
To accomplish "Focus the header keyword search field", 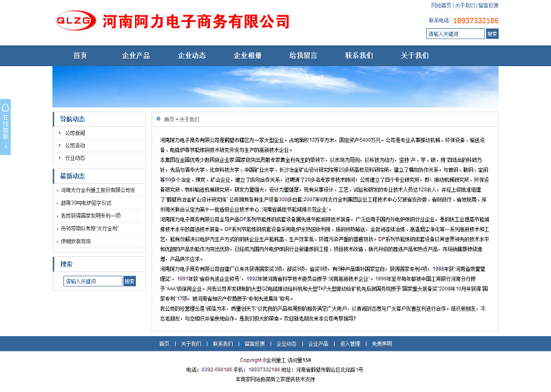I will tap(455, 33).
